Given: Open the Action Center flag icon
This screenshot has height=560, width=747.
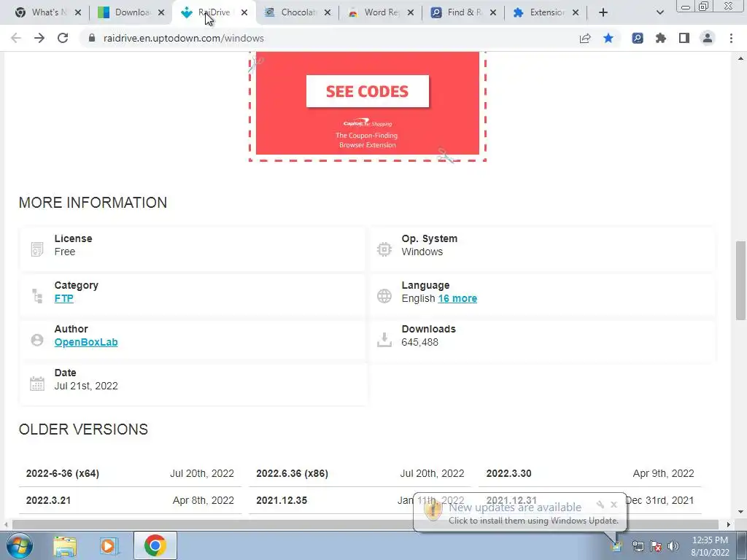Looking at the screenshot, I should [x=656, y=546].
